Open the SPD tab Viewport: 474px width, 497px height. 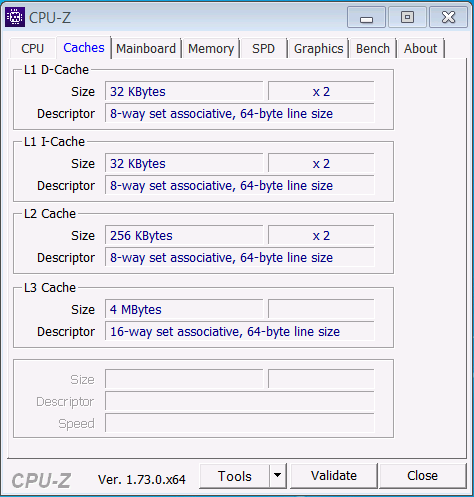pos(263,49)
